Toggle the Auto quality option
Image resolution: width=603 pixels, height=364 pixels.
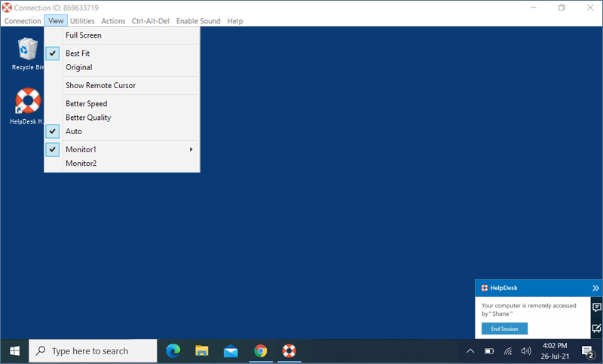point(74,131)
